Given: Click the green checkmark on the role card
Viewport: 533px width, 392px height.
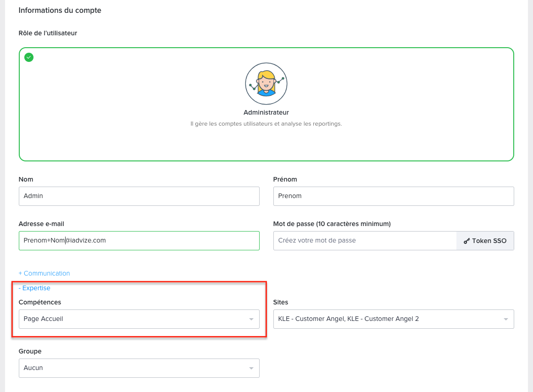Looking at the screenshot, I should 29,57.
